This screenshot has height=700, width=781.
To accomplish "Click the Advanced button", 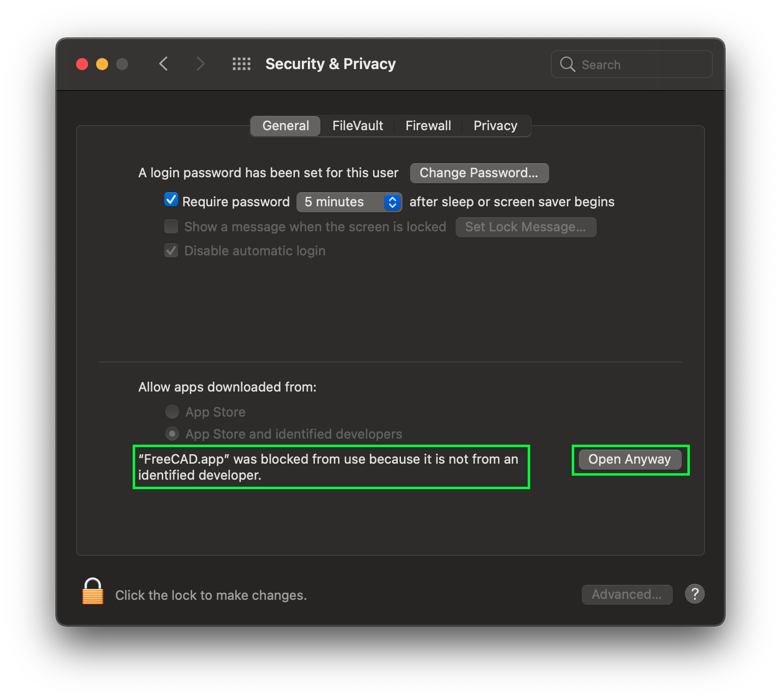I will click(627, 594).
